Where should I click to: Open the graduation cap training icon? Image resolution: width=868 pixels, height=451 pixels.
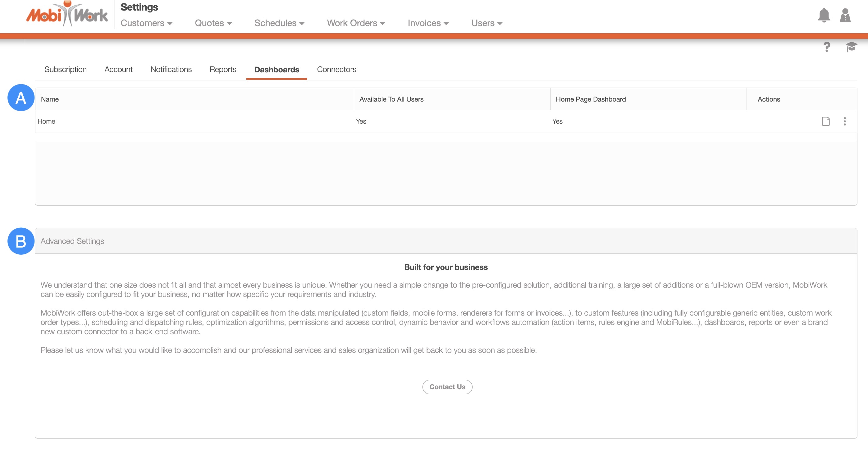[851, 47]
